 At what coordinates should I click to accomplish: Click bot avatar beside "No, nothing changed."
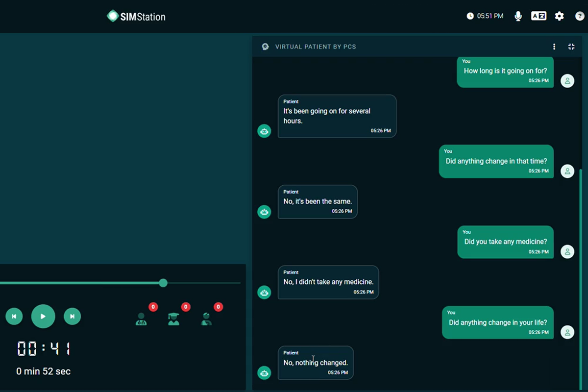(265, 372)
